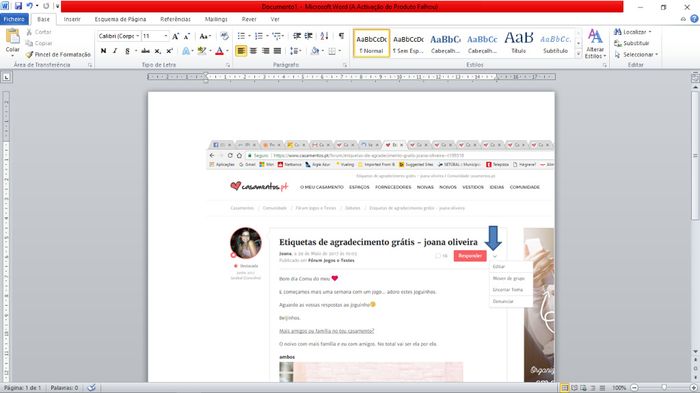Open Alterar Estilos options
This screenshot has width=700, height=393.
click(595, 44)
